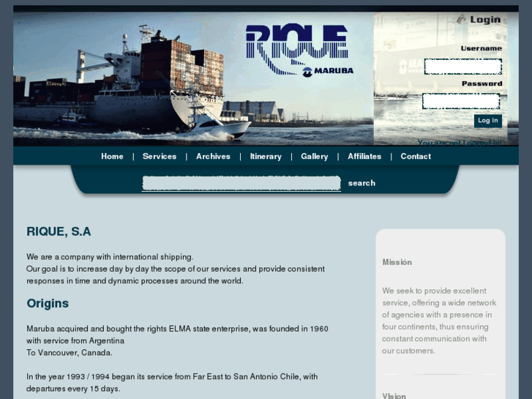Screen dimensions: 532x399
Task: Navigate to Affiliates
Action: 364,157
